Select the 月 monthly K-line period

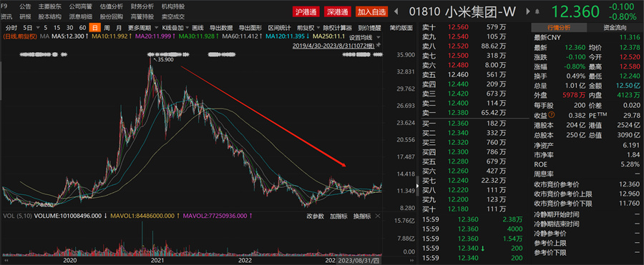pyautogui.click(x=119, y=28)
